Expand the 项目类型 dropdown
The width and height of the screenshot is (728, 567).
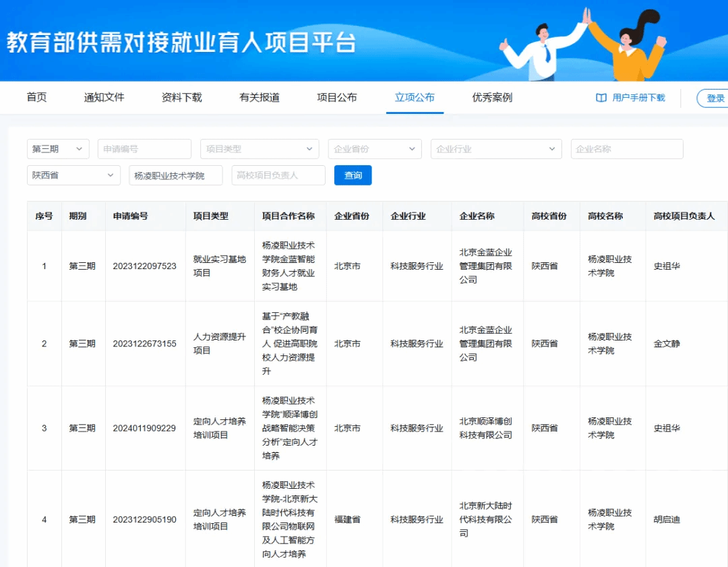(x=260, y=149)
